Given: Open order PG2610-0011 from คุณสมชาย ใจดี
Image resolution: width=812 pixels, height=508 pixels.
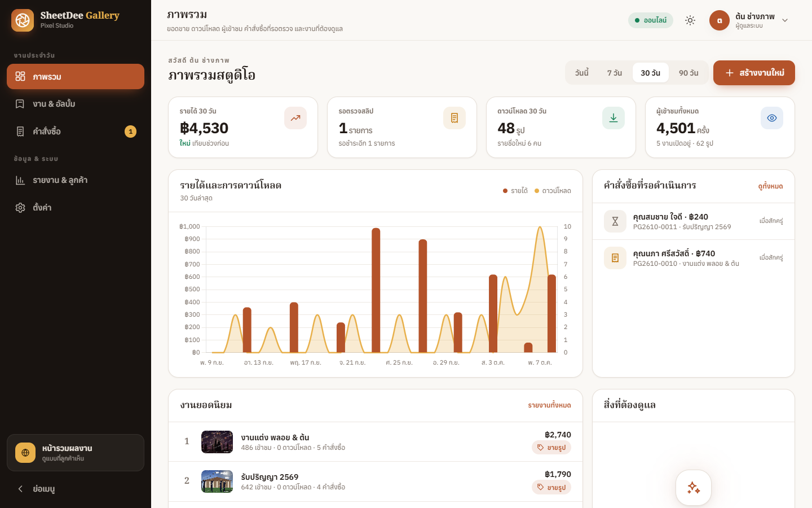Looking at the screenshot, I should [694, 221].
